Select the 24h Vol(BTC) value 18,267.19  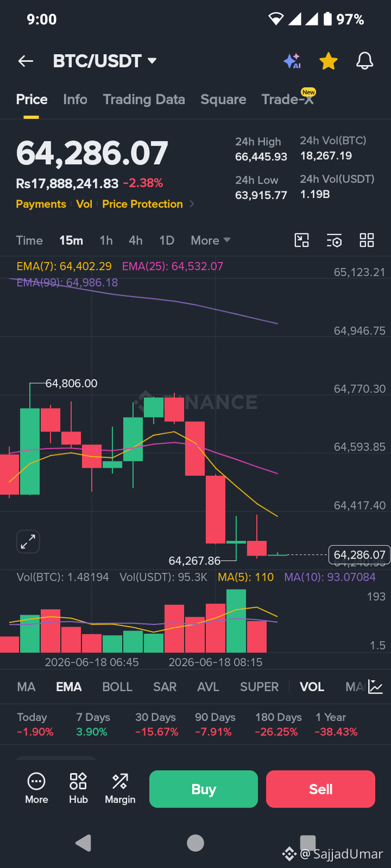point(326,156)
